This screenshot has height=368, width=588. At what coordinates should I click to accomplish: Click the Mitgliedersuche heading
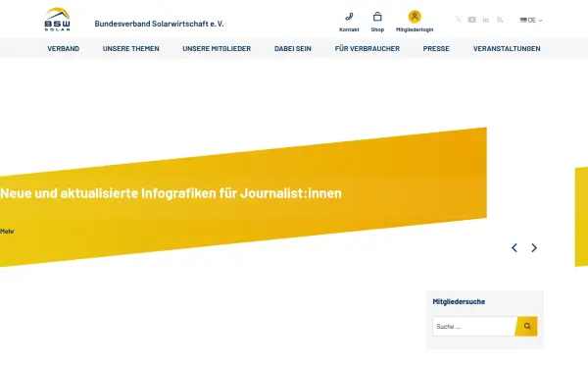coord(459,301)
